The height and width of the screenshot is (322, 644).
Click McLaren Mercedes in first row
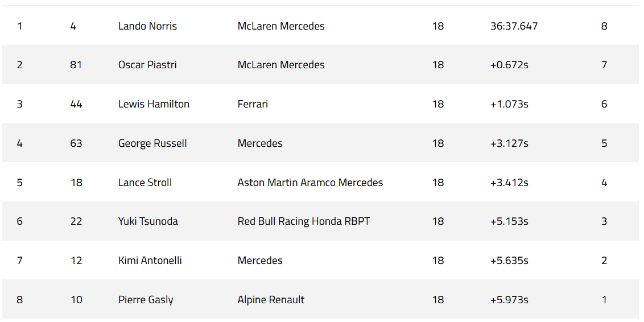[x=281, y=26]
